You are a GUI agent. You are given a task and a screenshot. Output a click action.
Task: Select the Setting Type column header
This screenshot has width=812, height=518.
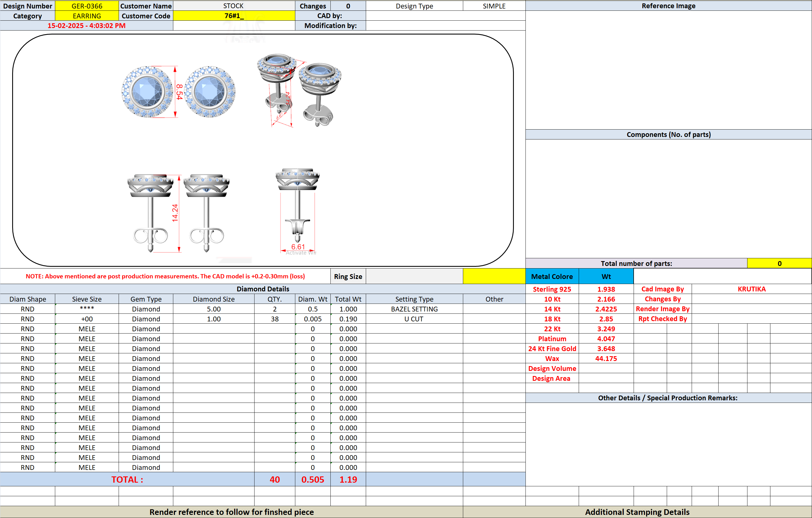click(x=414, y=299)
